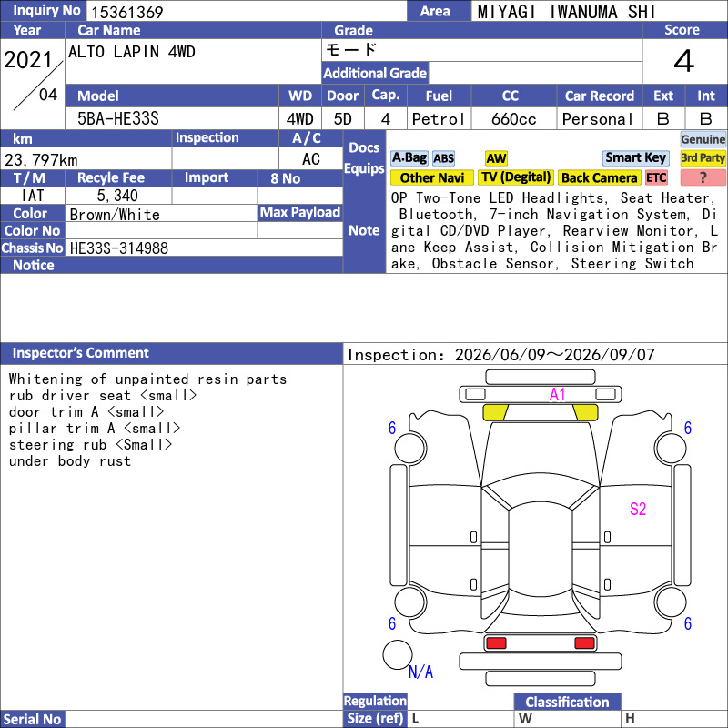The height and width of the screenshot is (728, 728).
Task: Click the Inquiry No value 15361369
Action: (127, 12)
